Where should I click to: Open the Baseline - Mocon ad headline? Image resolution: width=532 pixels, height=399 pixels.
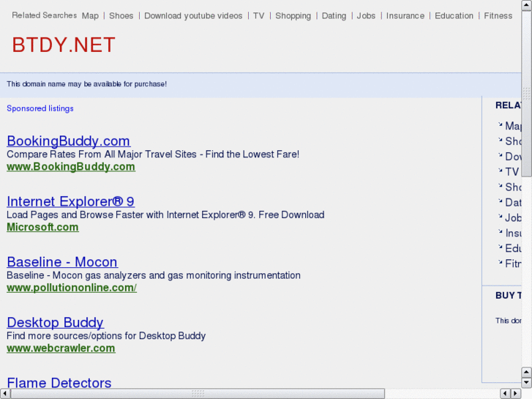point(62,262)
